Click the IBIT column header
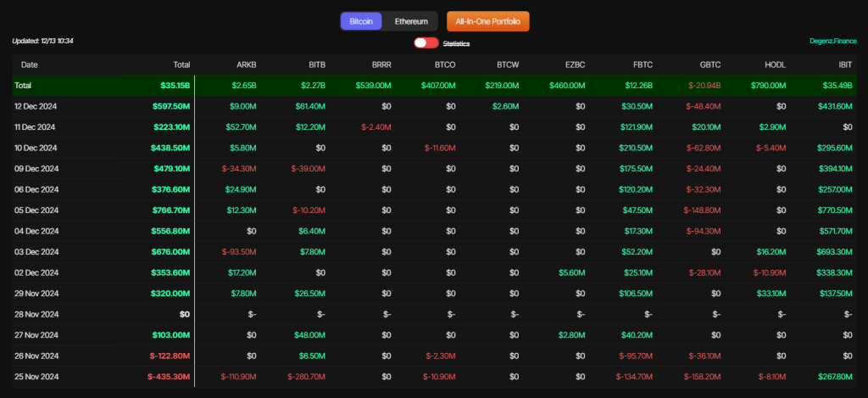The height and width of the screenshot is (398, 868). click(x=843, y=64)
